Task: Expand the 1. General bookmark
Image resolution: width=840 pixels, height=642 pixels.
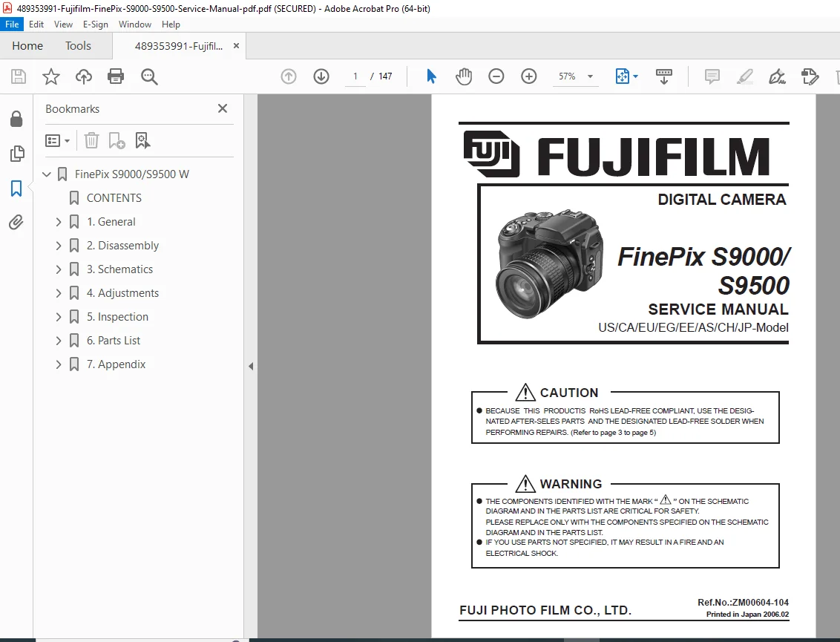Action: (x=59, y=222)
